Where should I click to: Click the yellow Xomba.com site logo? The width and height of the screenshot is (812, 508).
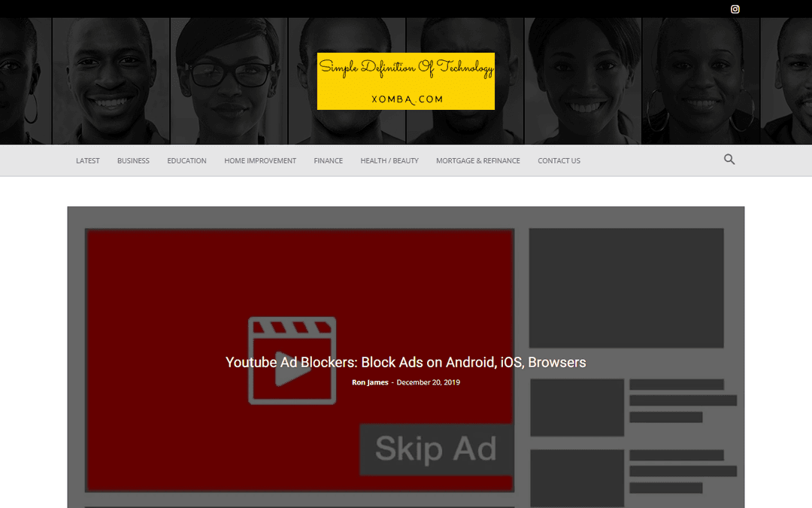[x=405, y=81]
